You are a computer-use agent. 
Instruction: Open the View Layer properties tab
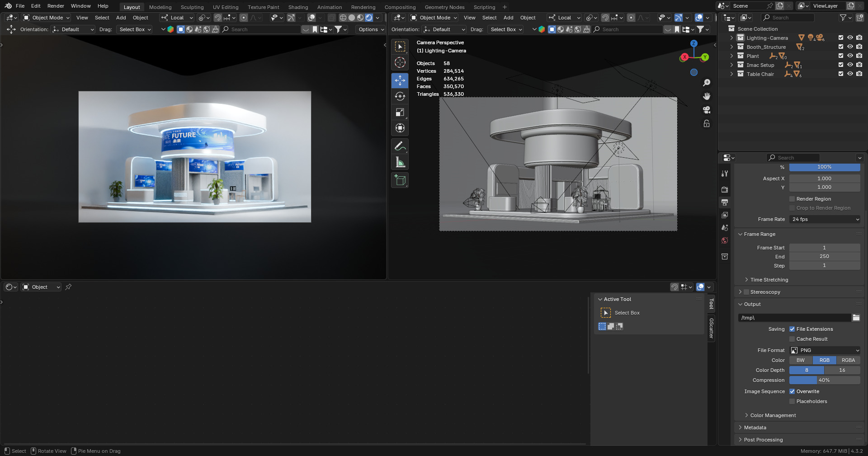(725, 215)
